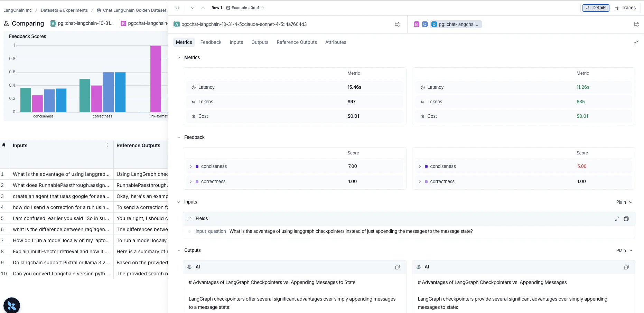Click the beaker icon next to Comparing

click(6, 23)
